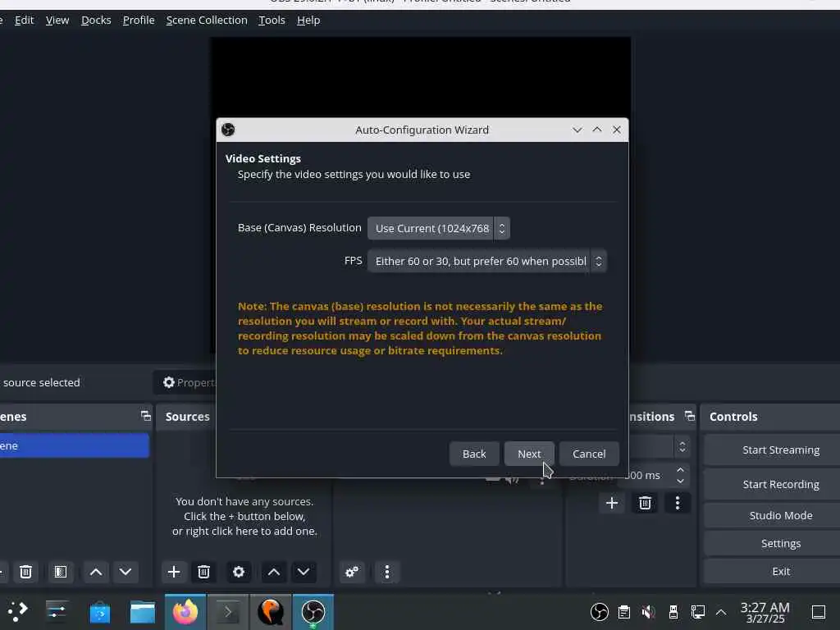Expand the FPS preference dropdown
The image size is (840, 630).
[x=487, y=261]
